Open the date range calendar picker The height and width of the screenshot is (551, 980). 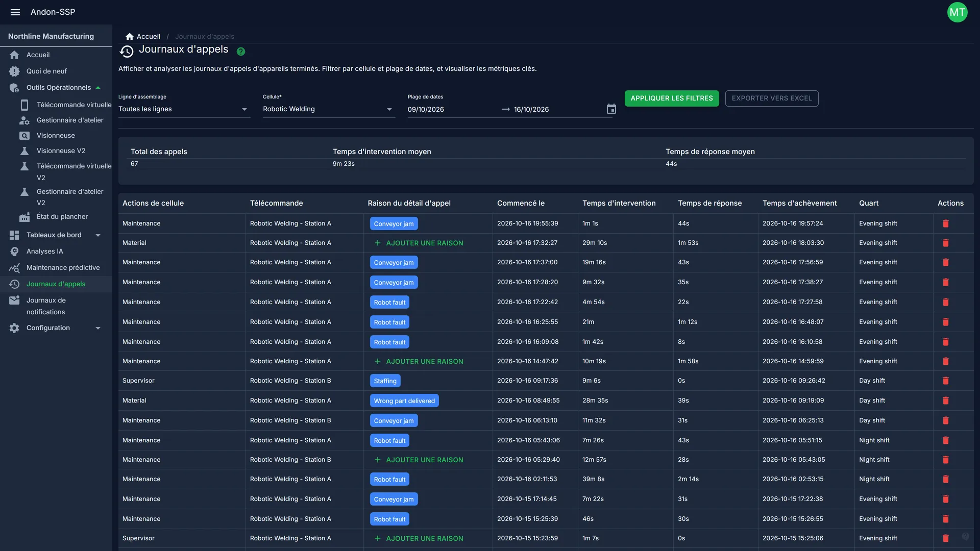pos(611,109)
